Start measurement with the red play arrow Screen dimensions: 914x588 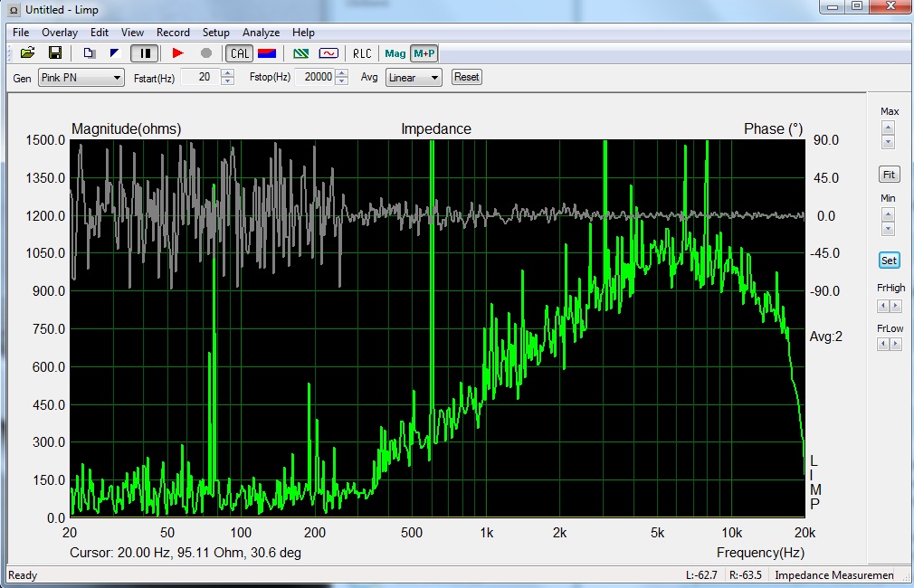point(178,53)
